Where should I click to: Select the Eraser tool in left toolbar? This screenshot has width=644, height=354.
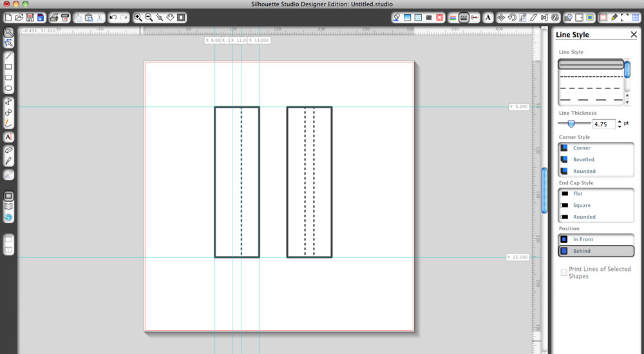[9, 149]
